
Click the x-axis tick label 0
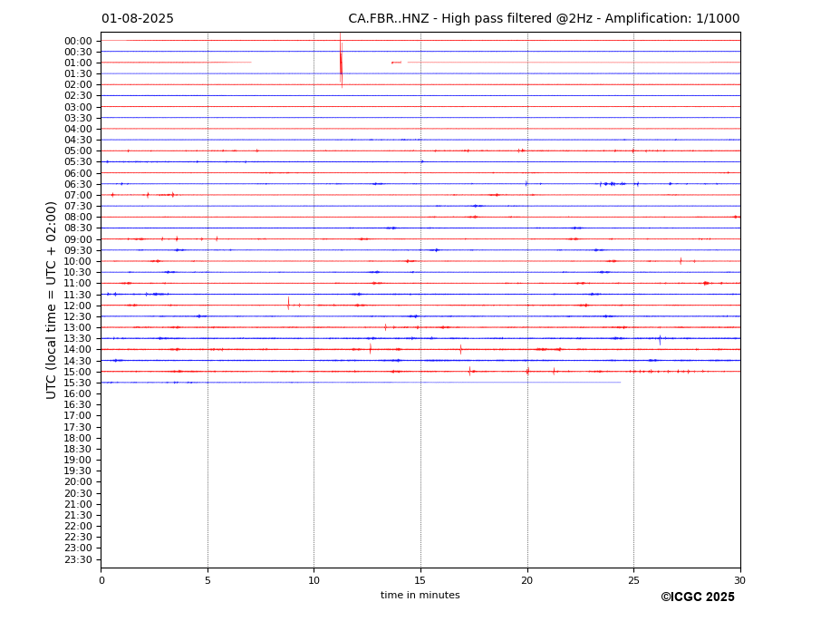[x=101, y=580]
